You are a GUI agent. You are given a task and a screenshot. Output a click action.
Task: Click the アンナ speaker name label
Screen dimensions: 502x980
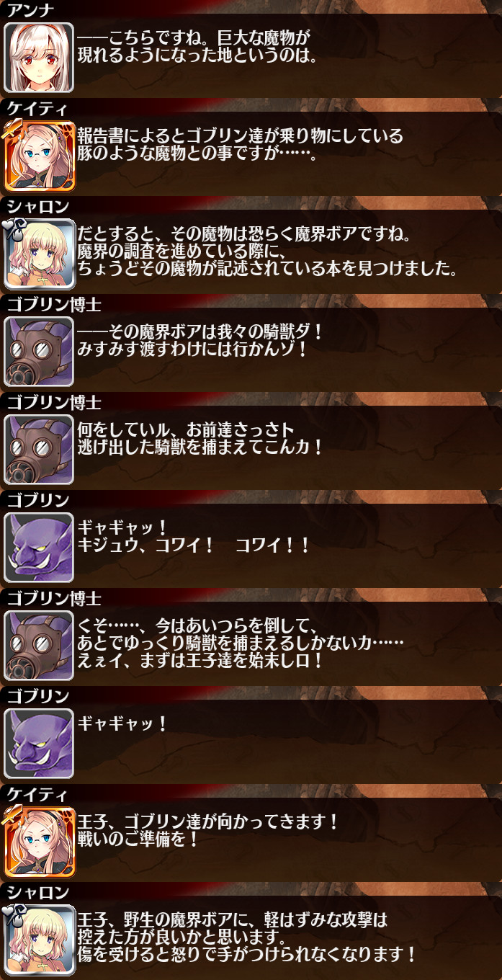(30, 9)
